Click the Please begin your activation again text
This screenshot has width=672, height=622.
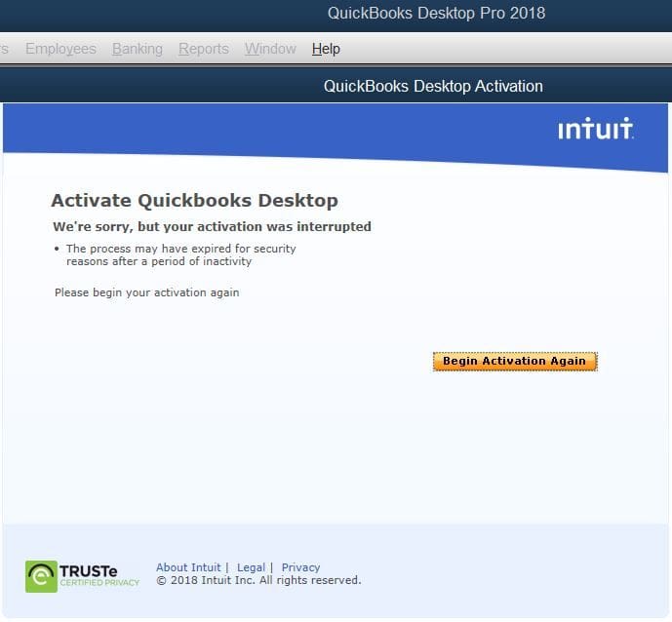[147, 292]
